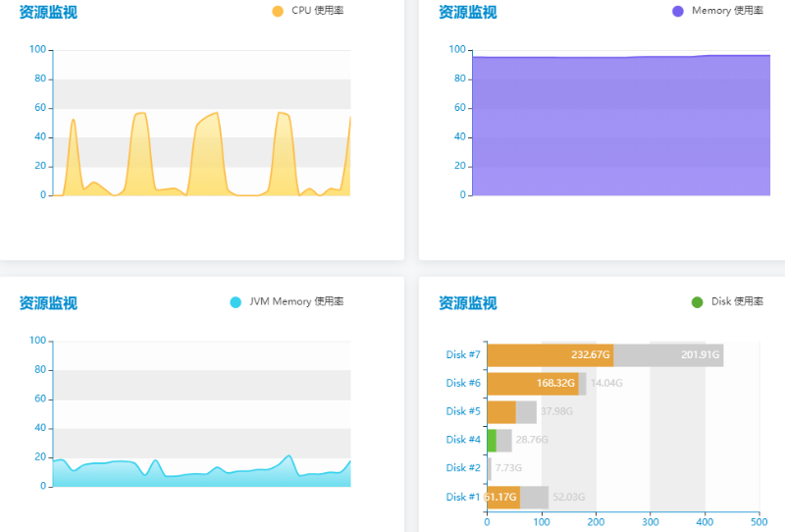785x532 pixels.
Task: Select the Disk #1 orange bar 61.17G
Action: click(x=502, y=498)
